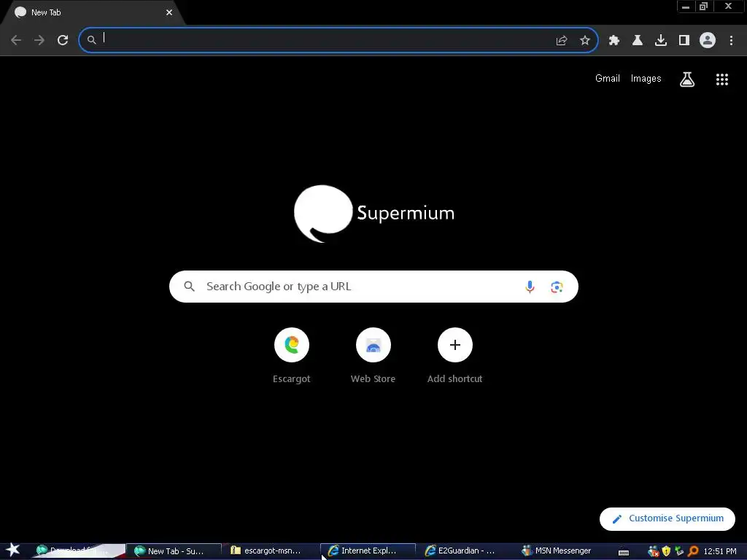Open the Start menu star button
The image size is (747, 560).
13,550
